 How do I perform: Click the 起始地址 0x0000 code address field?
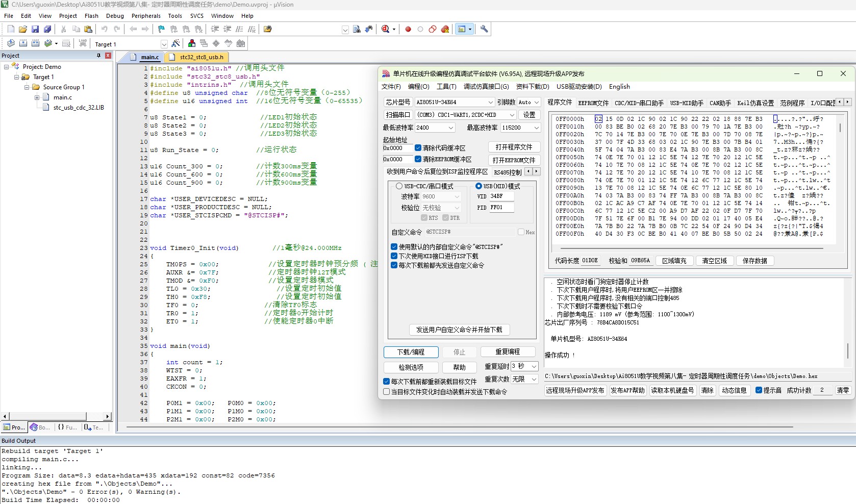[397, 148]
